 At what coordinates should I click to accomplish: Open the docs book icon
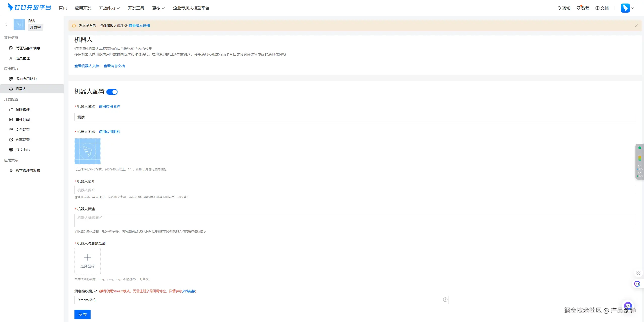pyautogui.click(x=597, y=8)
